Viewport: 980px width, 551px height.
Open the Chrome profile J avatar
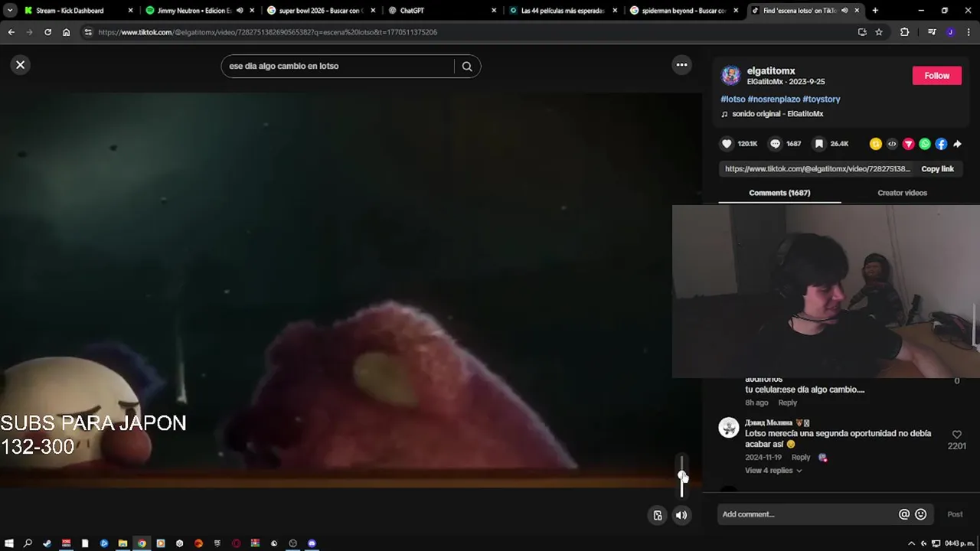tap(950, 32)
